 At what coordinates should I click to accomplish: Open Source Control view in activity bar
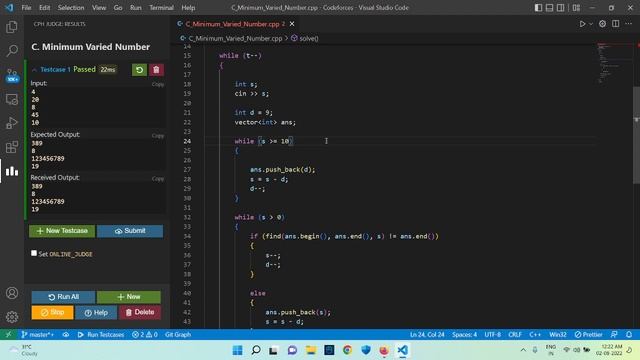pos(12,75)
